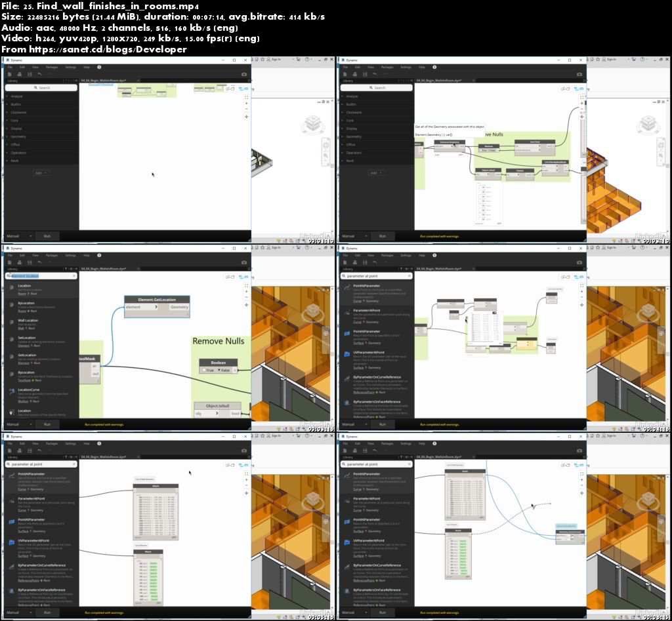Expand Analyze library category in top-left frame
672x621 pixels.
(16, 96)
